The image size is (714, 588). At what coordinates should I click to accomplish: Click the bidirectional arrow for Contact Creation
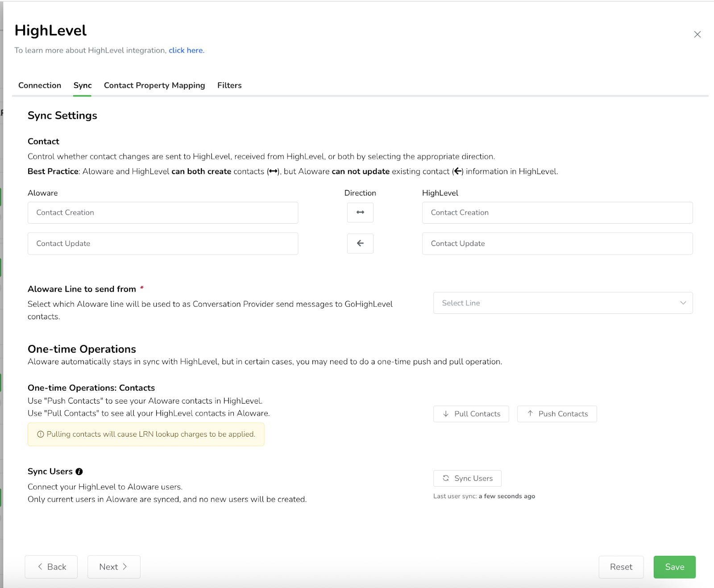tap(360, 213)
